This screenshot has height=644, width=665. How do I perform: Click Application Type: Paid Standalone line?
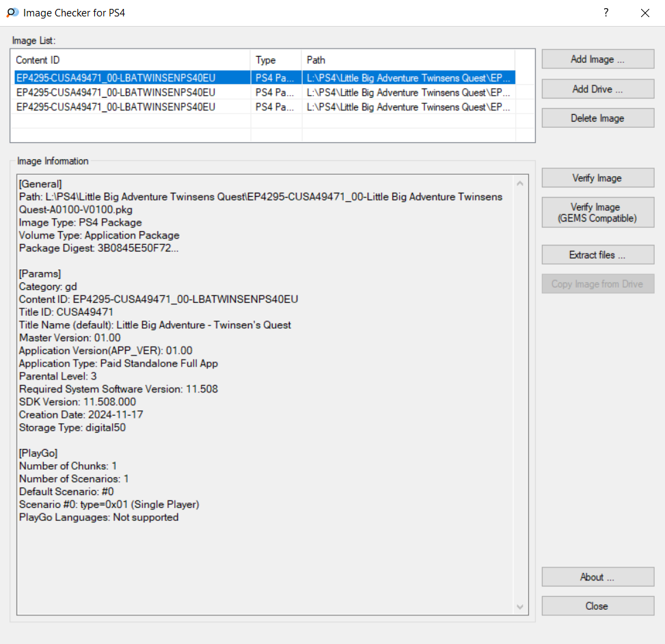click(118, 363)
